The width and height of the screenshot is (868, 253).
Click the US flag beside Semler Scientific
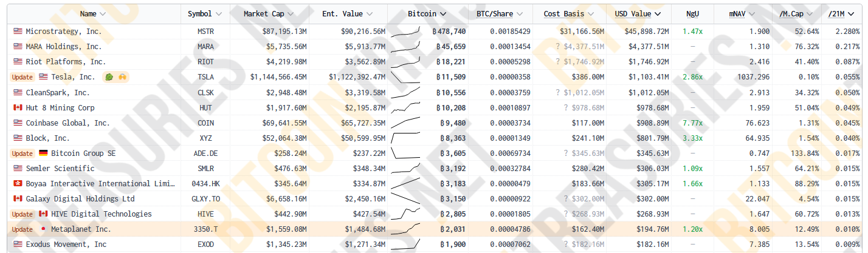[18, 168]
